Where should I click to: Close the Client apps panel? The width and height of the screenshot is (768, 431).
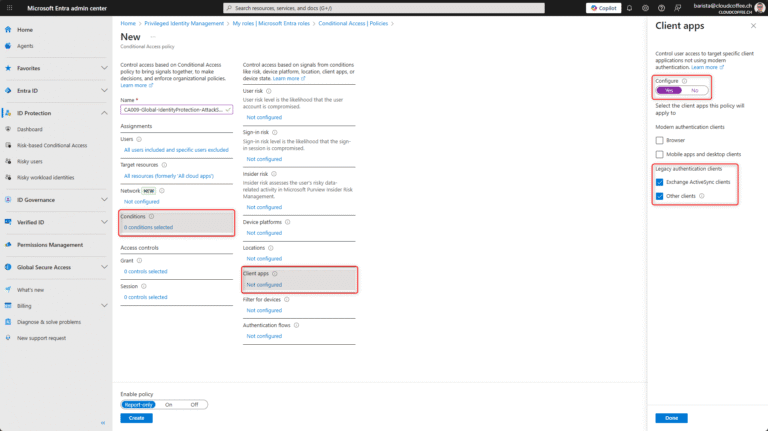click(755, 25)
